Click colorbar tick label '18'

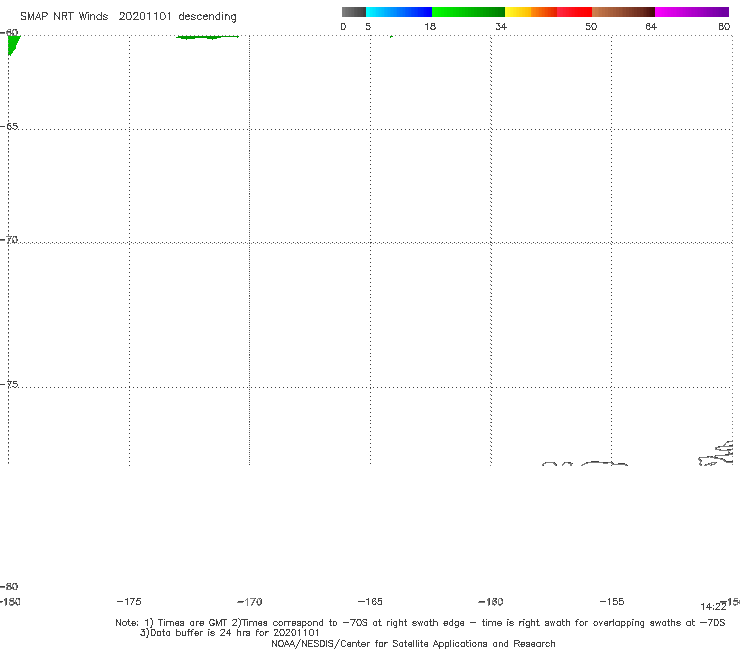[430, 26]
